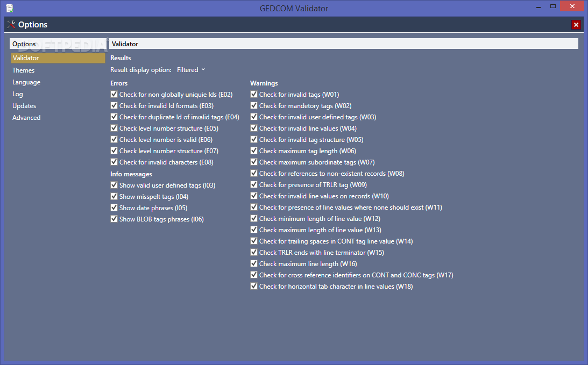Toggle mandetory tags check (W02)

[254, 105]
